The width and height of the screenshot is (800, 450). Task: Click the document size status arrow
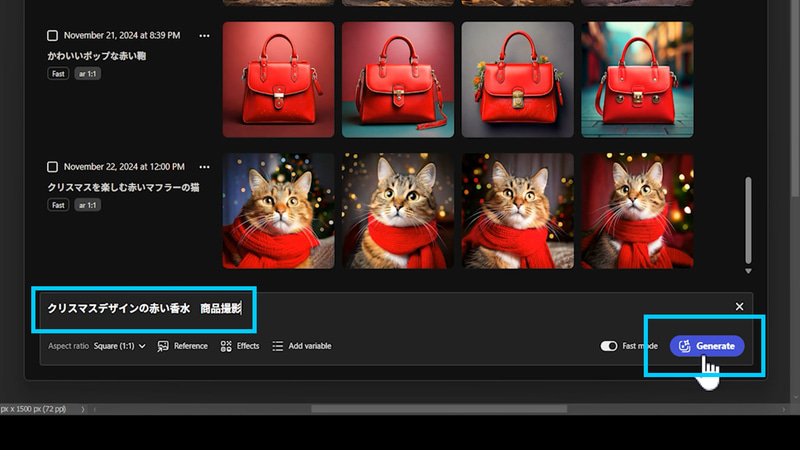tap(83, 409)
